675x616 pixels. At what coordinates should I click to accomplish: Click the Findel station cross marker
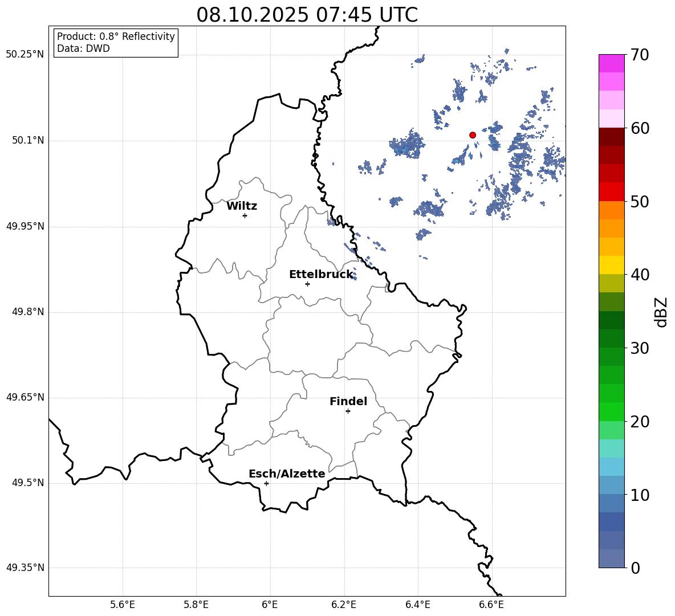coord(348,411)
